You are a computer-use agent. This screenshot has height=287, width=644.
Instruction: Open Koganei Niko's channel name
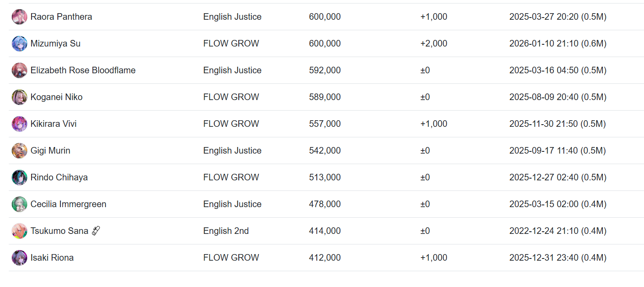tap(56, 97)
